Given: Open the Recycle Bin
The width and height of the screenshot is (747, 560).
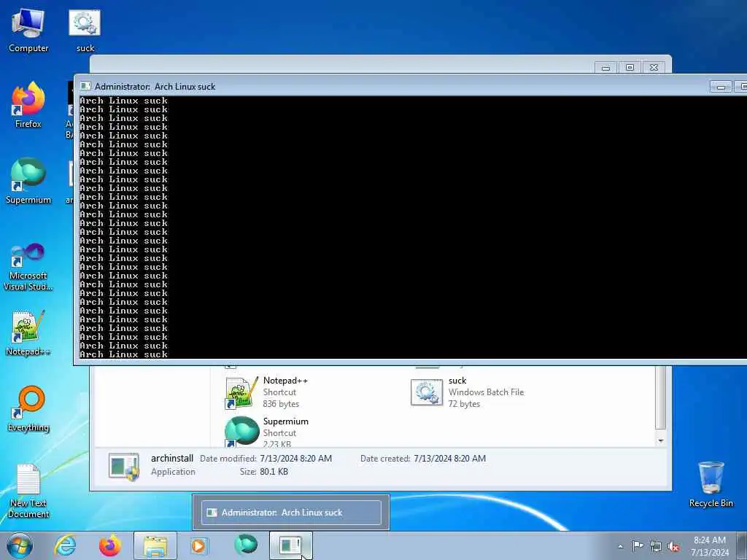Looking at the screenshot, I should point(711,485).
